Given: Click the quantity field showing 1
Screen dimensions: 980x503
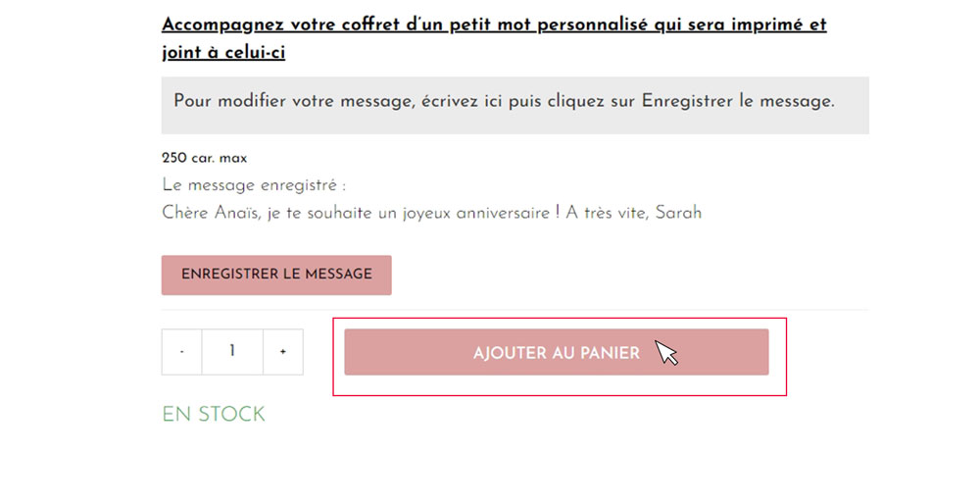Looking at the screenshot, I should [x=232, y=352].
